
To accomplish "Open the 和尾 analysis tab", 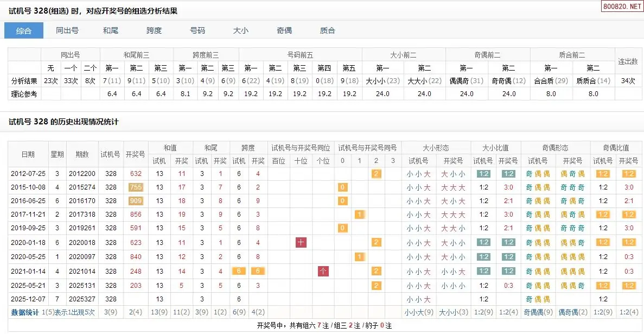I will pos(111,30).
